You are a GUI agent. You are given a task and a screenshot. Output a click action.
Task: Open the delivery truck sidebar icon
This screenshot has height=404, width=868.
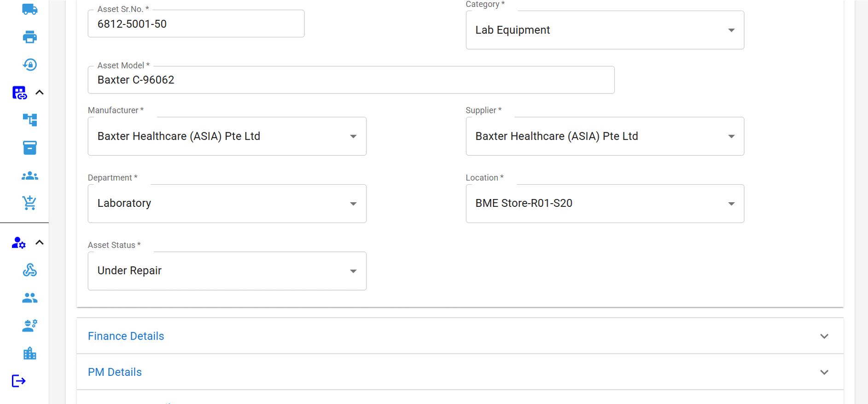(30, 9)
